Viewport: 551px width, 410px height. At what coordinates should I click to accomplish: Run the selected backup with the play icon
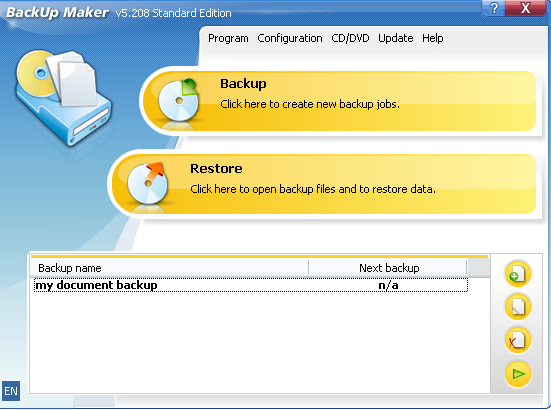(x=518, y=374)
